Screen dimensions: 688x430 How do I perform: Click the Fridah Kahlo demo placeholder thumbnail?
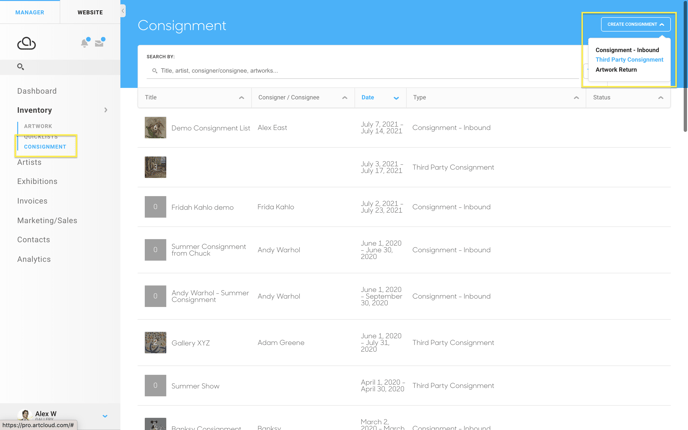(155, 207)
